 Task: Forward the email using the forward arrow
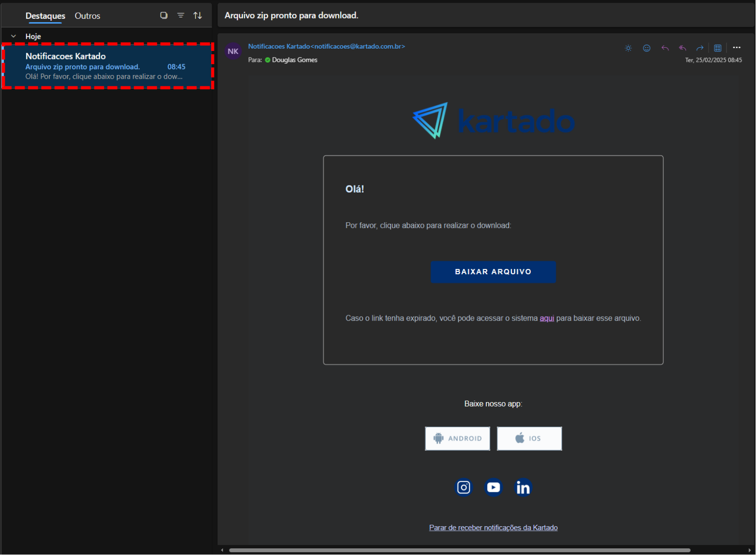[x=700, y=48]
